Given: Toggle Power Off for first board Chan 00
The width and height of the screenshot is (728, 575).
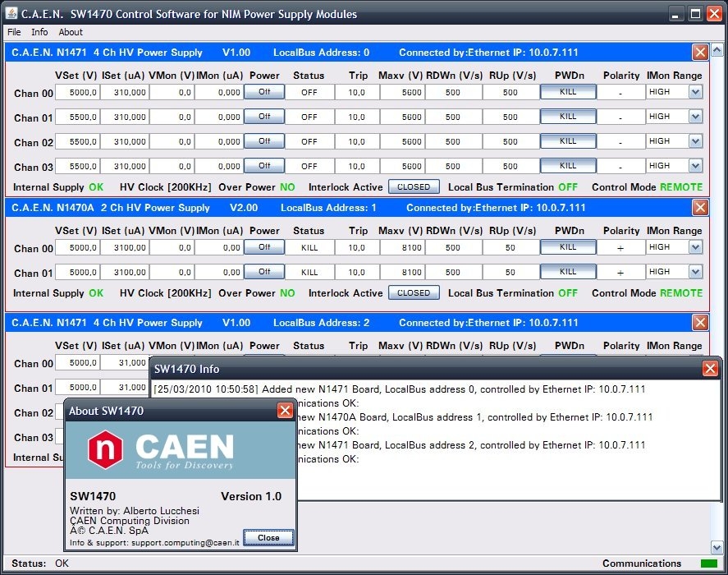Looking at the screenshot, I should pos(264,92).
